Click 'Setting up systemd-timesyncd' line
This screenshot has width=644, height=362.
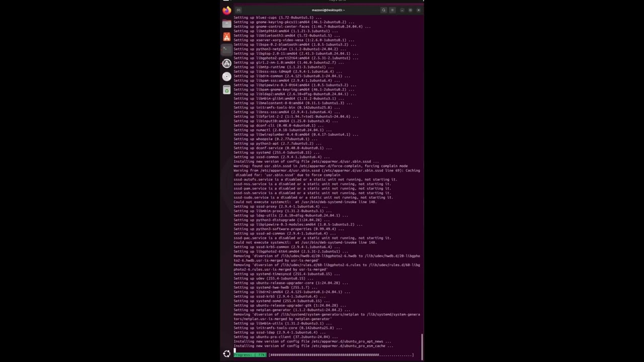pyautogui.click(x=286, y=274)
